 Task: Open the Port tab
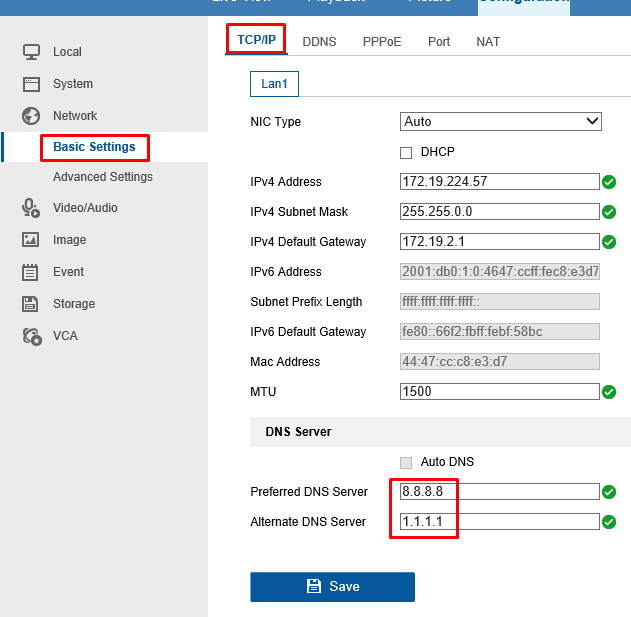[439, 42]
